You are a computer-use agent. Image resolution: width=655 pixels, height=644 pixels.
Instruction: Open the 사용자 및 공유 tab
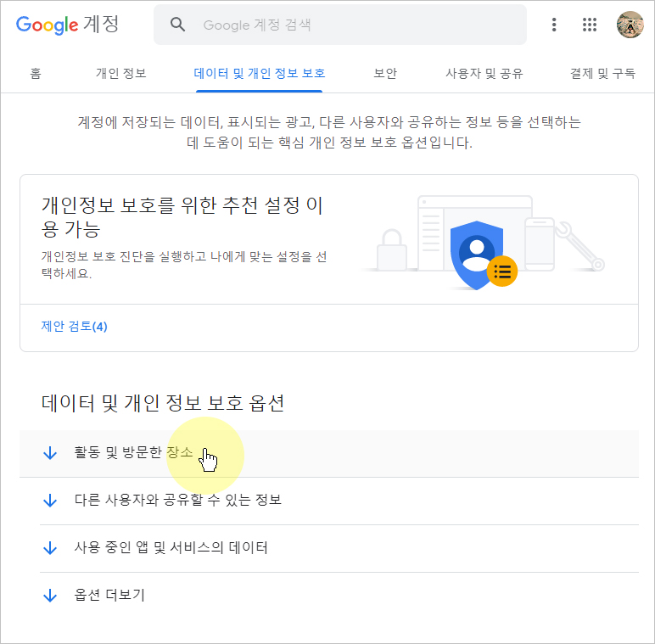click(484, 74)
